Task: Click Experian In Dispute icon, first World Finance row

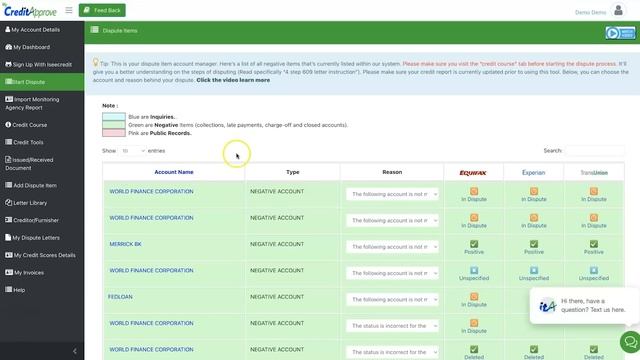Action: 534,191
